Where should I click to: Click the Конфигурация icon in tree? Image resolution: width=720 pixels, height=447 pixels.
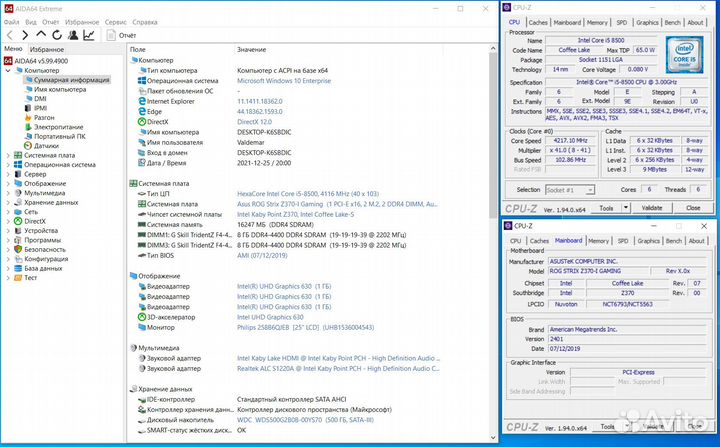click(18, 259)
